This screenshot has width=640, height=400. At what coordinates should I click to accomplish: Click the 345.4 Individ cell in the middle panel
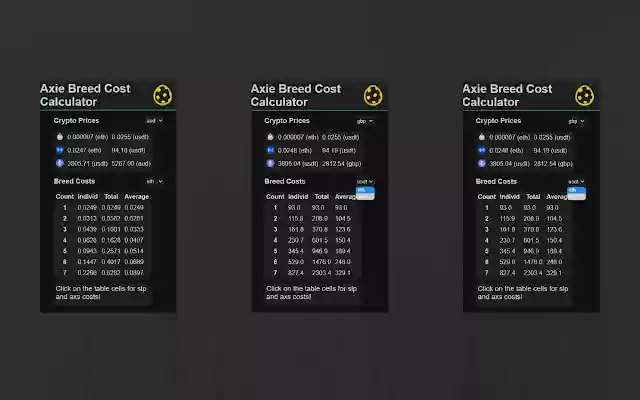pos(296,251)
